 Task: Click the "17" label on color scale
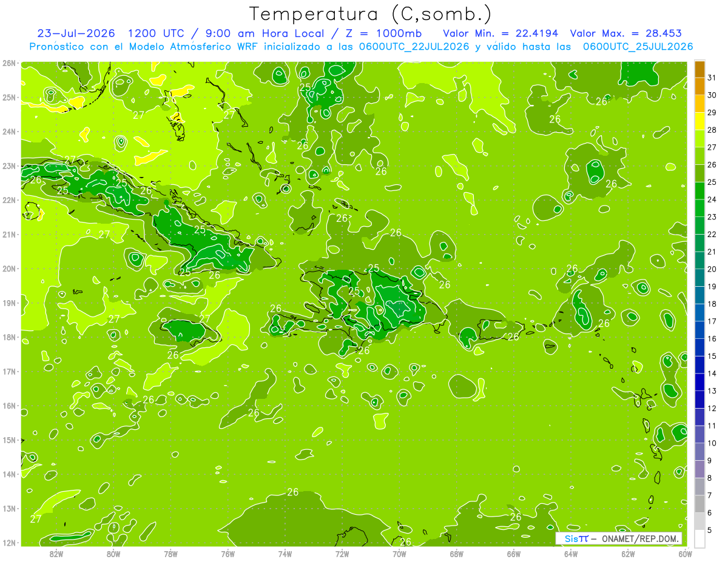pos(712,321)
